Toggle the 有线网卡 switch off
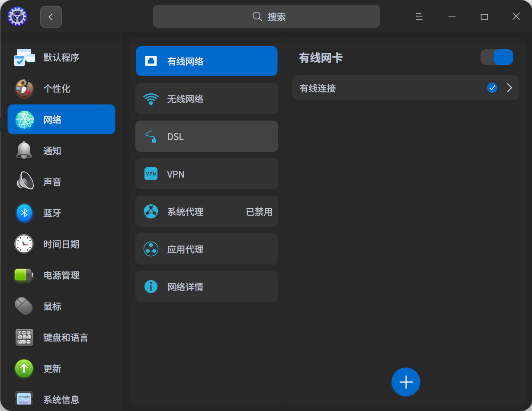Screen dimensions: 532x411 (x=497, y=57)
